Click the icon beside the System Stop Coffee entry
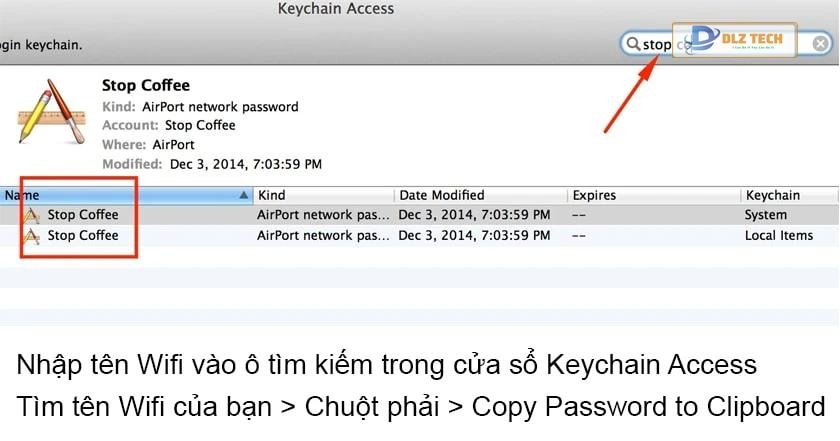The height and width of the screenshot is (441, 840). coord(32,215)
